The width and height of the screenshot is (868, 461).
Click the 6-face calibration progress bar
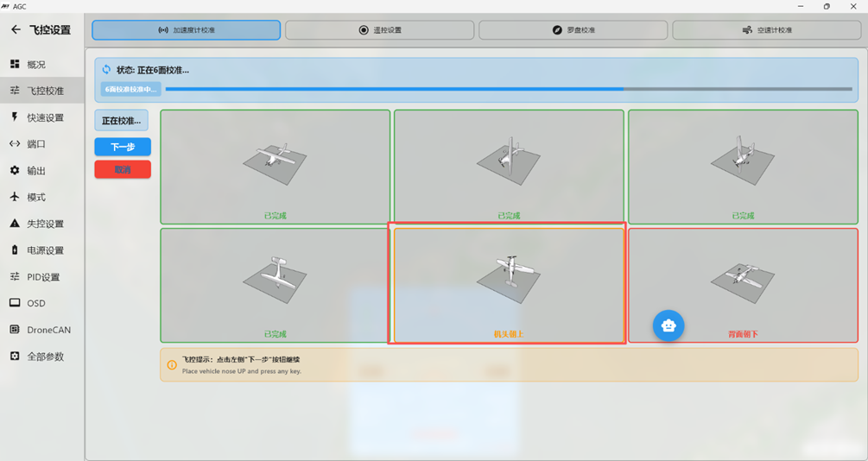pyautogui.click(x=508, y=89)
